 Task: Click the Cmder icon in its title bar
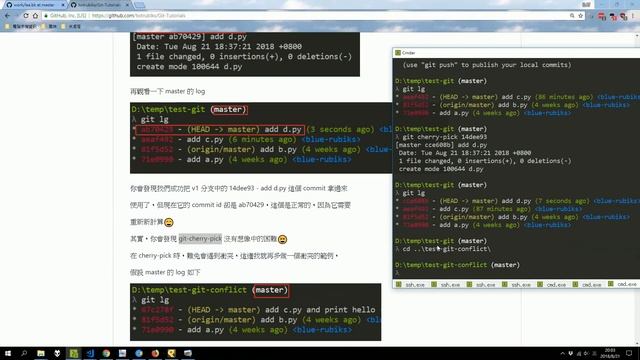tap(398, 53)
